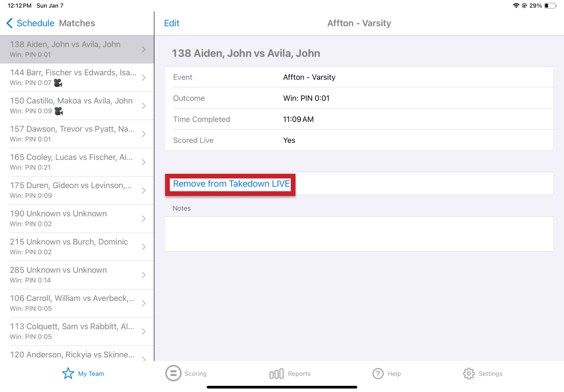The image size is (564, 392).
Task: Select the 215 Unknown vs Burch match
Action: 71,246
